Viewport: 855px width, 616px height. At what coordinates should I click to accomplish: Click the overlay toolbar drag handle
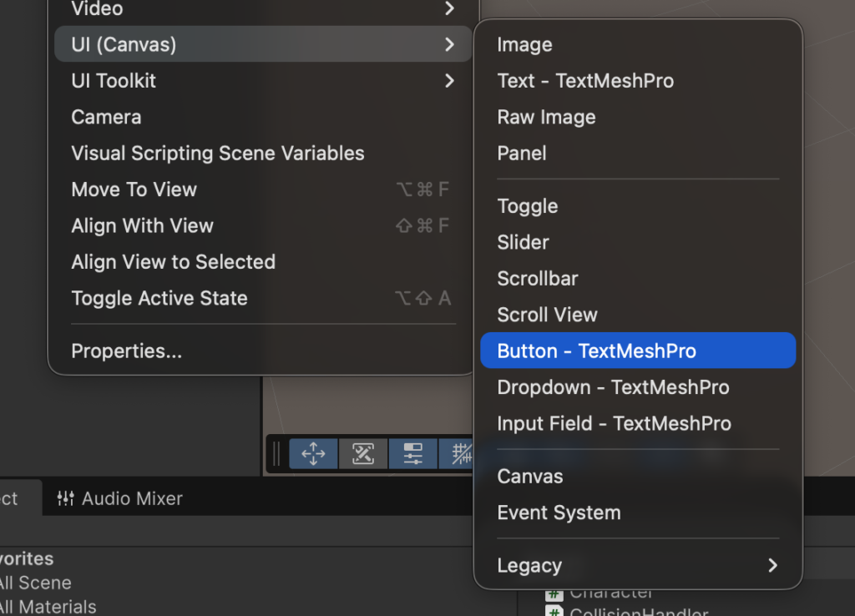276,454
